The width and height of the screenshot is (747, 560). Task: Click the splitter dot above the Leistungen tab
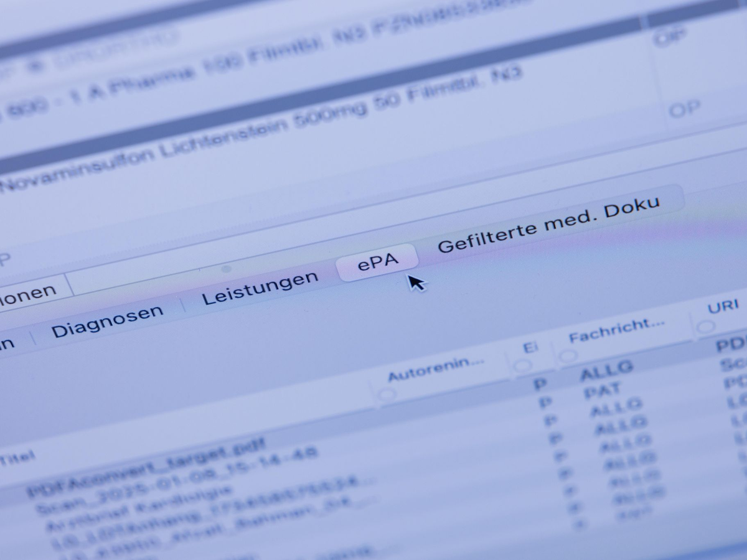tap(226, 269)
